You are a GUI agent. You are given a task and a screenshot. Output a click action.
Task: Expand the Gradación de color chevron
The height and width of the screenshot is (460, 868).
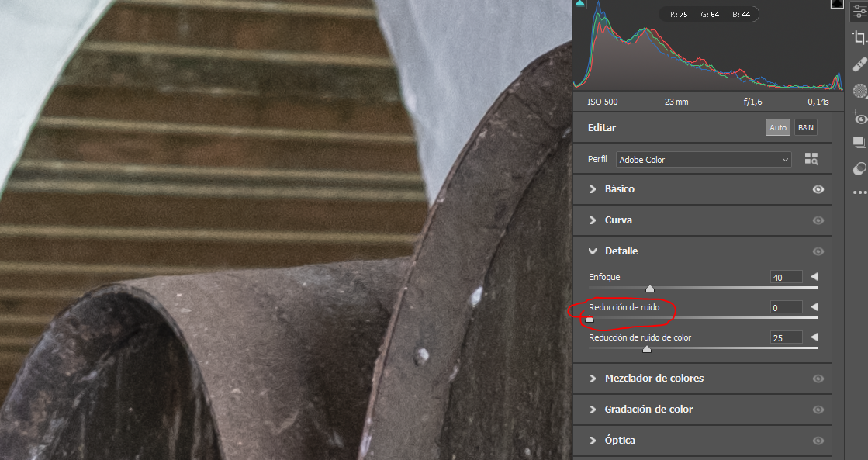[593, 410]
